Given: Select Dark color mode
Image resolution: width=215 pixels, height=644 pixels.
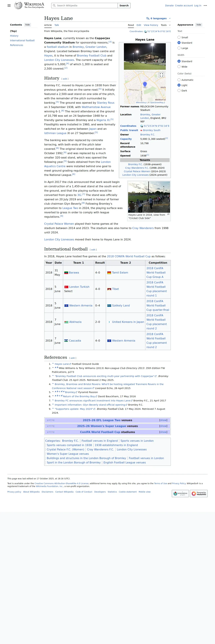Looking at the screenshot, I should 179,90.
